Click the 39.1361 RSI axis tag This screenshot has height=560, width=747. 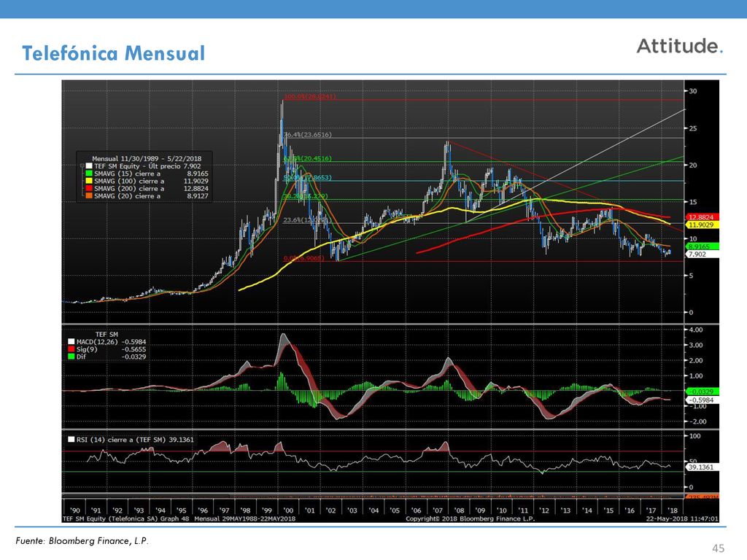701,467
